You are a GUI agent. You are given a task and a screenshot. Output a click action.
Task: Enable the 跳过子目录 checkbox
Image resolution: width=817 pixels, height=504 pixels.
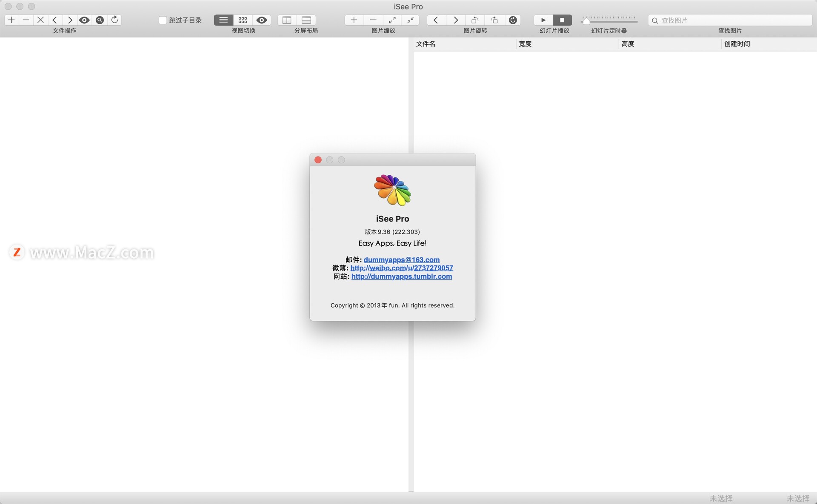[163, 20]
